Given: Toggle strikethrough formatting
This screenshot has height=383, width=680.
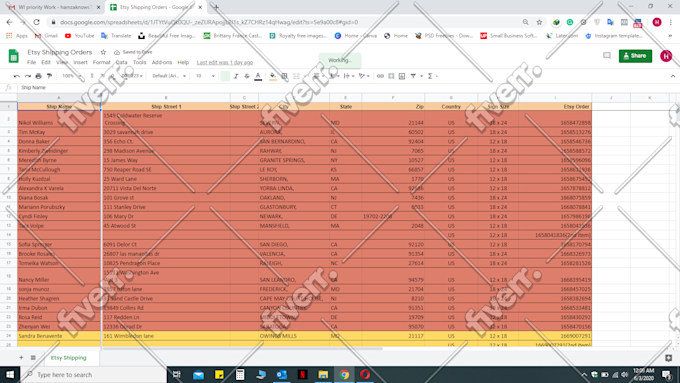Looking at the screenshot, I should [247, 76].
